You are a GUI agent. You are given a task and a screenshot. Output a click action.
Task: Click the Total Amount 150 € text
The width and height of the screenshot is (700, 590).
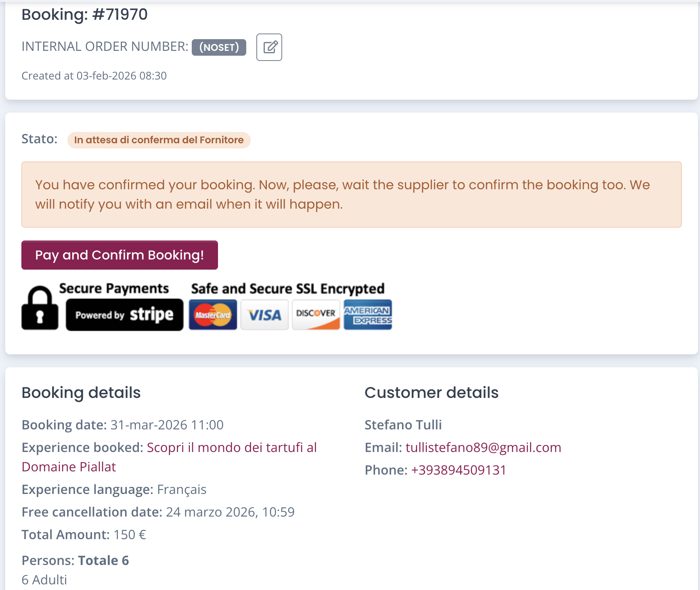84,535
